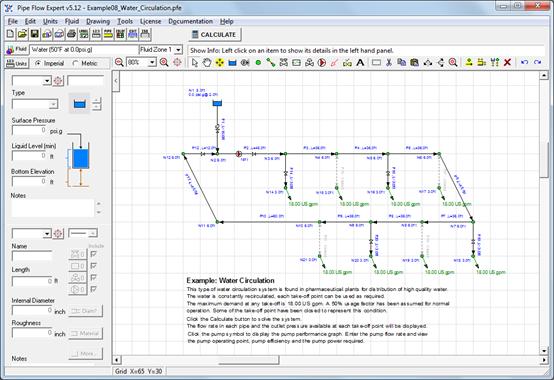Click the CALCULATE button
This screenshot has height=380, width=554.
[215, 35]
